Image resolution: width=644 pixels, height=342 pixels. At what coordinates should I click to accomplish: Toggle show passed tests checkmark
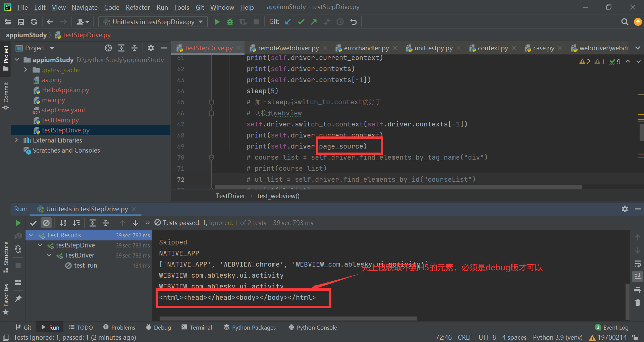click(33, 223)
